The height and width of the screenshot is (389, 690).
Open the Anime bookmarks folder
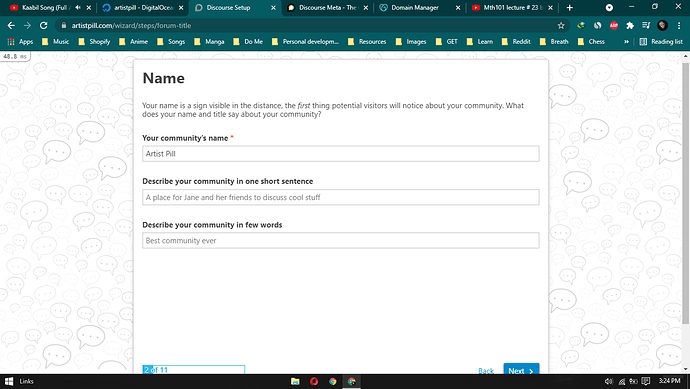tap(134, 41)
